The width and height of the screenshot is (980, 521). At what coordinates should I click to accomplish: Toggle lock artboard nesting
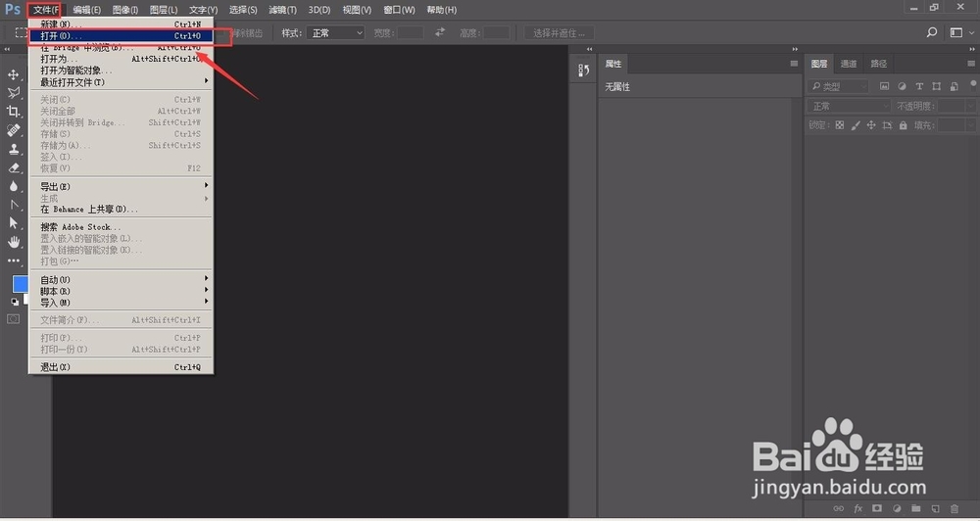tap(888, 125)
